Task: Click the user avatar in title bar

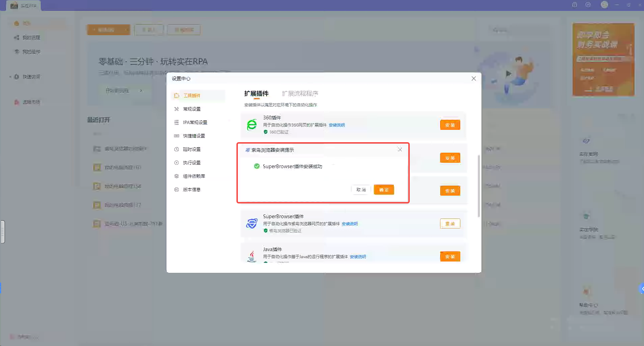Action: (604, 5)
